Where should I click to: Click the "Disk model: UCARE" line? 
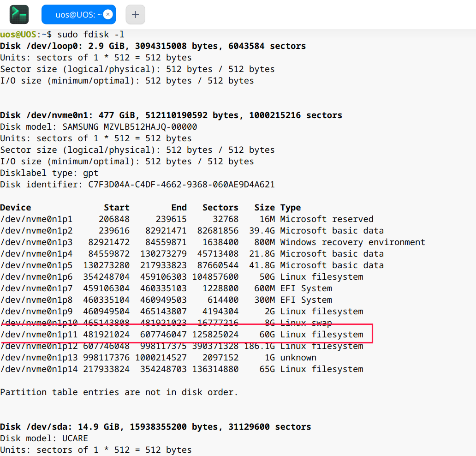tap(44, 438)
